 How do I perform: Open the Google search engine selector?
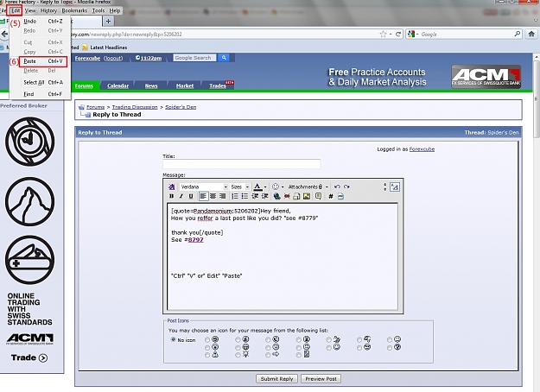pos(412,34)
